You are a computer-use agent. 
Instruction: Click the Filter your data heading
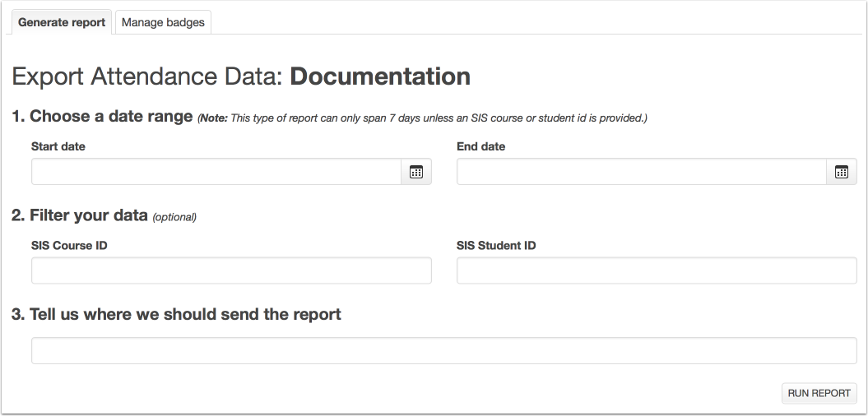click(x=80, y=215)
